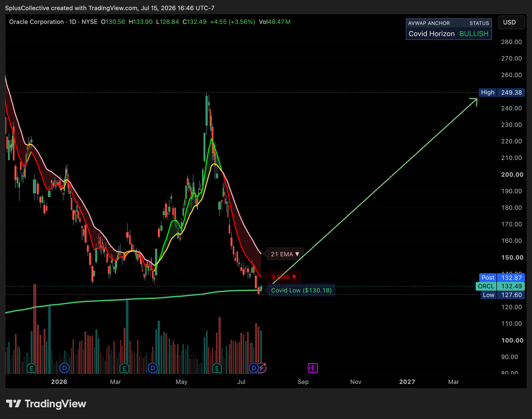Open the USD currency selector
The width and height of the screenshot is (532, 419).
pyautogui.click(x=509, y=22)
